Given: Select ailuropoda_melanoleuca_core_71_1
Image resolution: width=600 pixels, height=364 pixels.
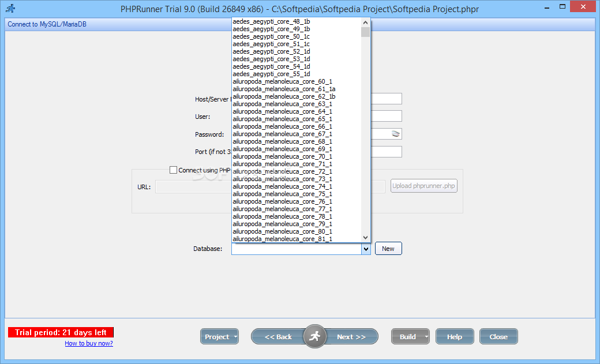Looking at the screenshot, I should click(x=296, y=164).
